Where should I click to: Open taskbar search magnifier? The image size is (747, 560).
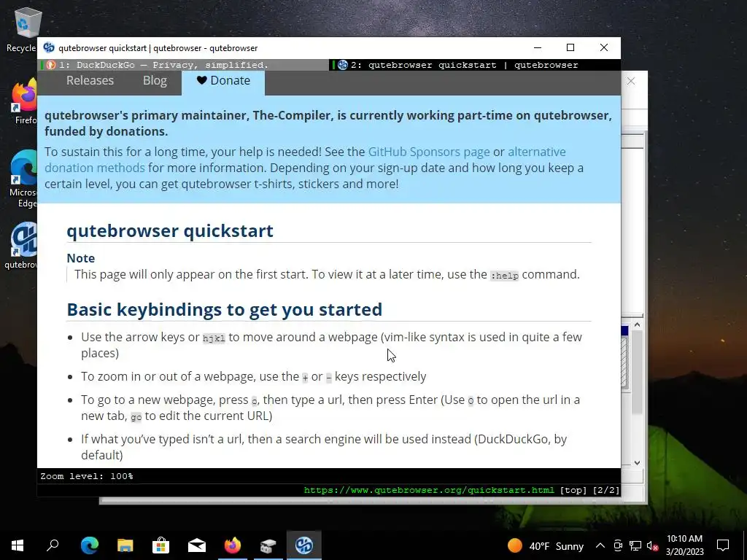coord(53,545)
